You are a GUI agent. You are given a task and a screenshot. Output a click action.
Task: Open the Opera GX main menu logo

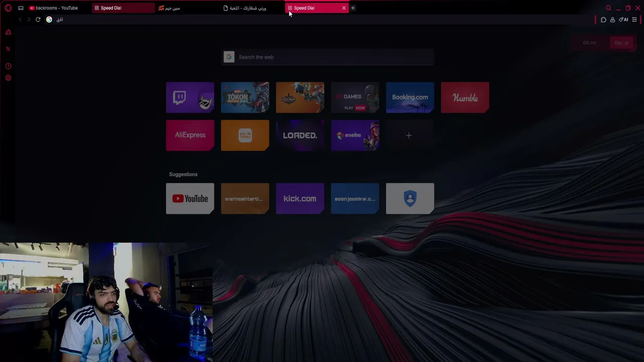click(8, 8)
